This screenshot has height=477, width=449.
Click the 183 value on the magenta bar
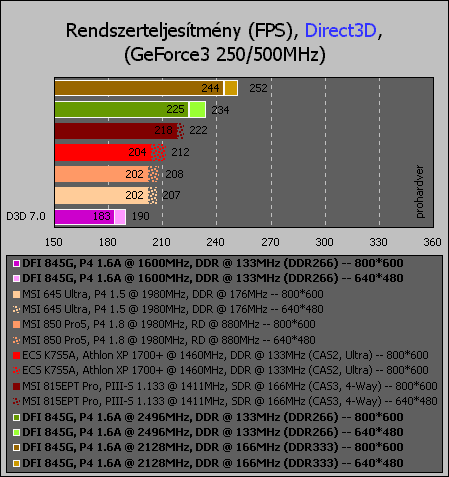[102, 216]
